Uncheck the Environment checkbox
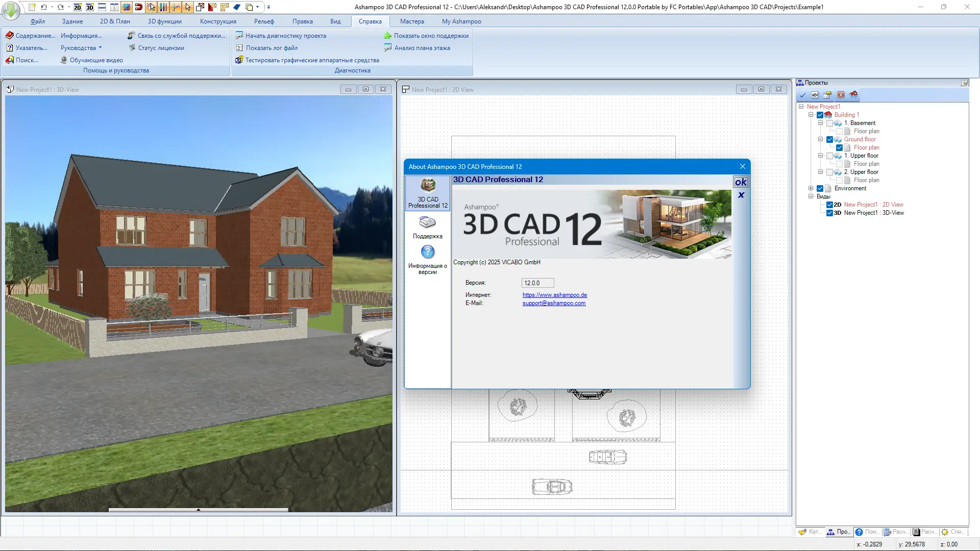 (820, 188)
